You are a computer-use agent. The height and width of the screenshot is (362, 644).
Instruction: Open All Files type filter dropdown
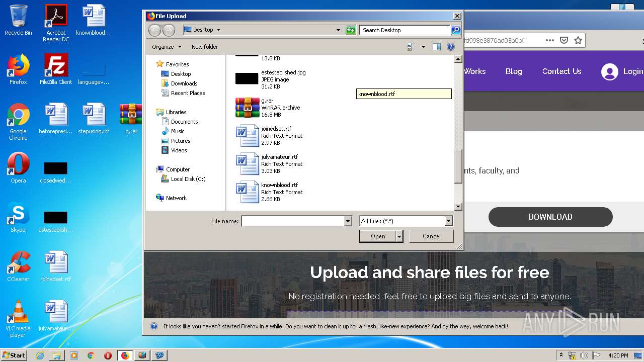[x=448, y=221]
